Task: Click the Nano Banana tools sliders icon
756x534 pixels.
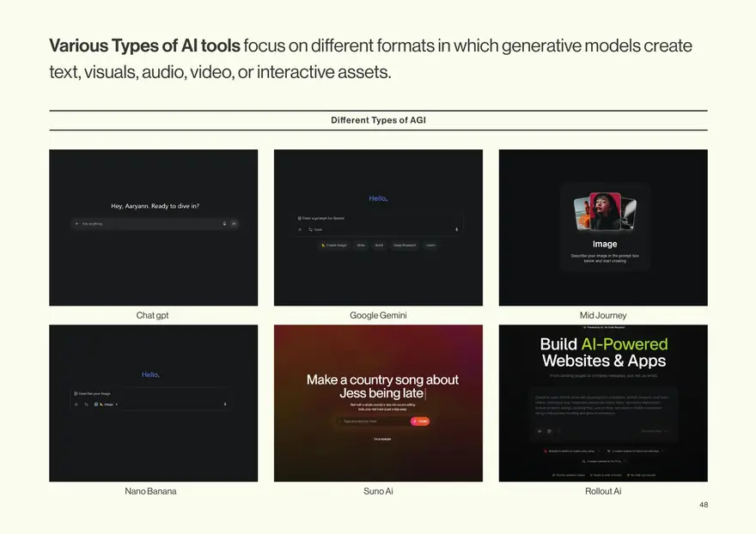Action: pyautogui.click(x=86, y=404)
